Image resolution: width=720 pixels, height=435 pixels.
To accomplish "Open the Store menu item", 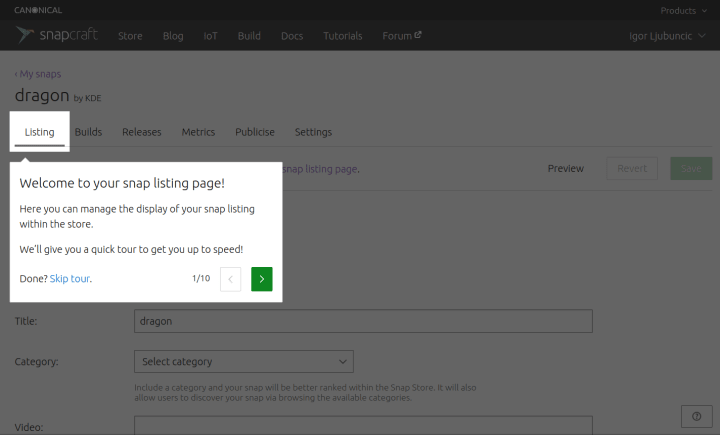I will 130,36.
